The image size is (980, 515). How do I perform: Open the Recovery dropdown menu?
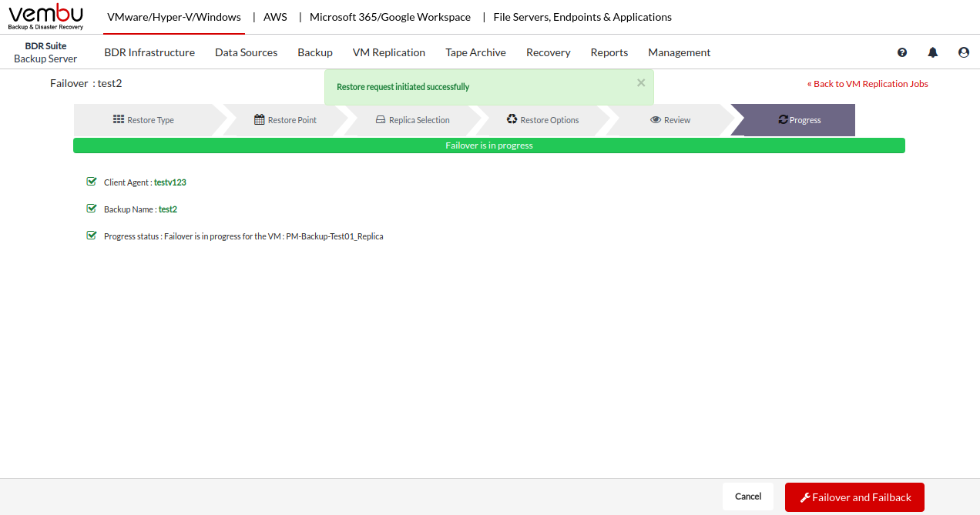click(548, 52)
